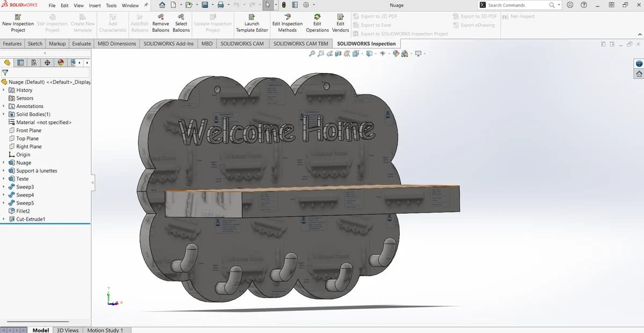Expand the Support à lunettes feature

(4, 171)
